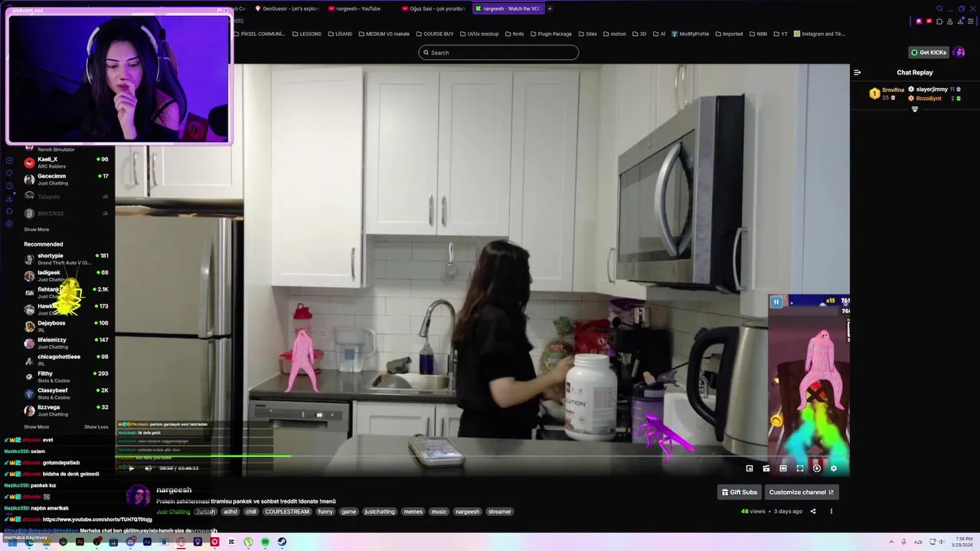
Task: Open Filthy recommended channel
Action: pos(66,377)
